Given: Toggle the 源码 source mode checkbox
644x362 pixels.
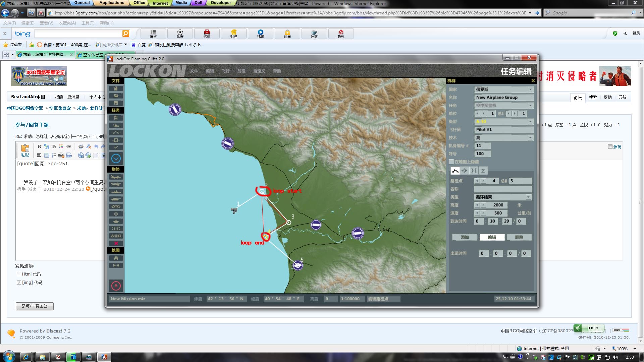Looking at the screenshot, I should click(610, 147).
